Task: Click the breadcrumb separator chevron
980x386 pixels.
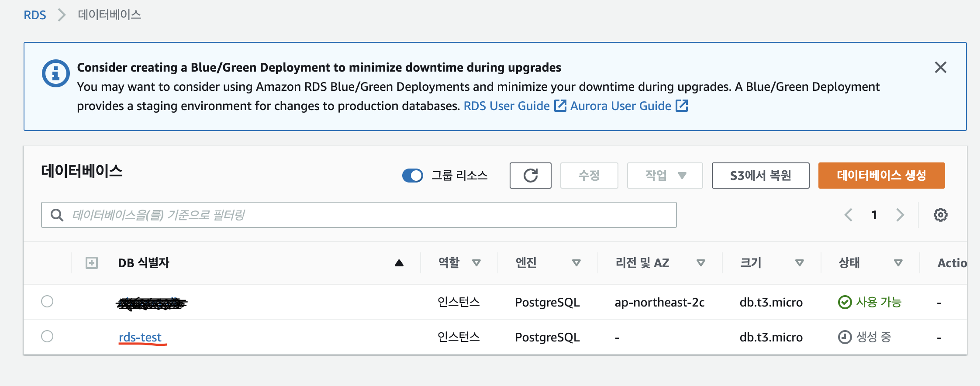Action: click(x=62, y=15)
